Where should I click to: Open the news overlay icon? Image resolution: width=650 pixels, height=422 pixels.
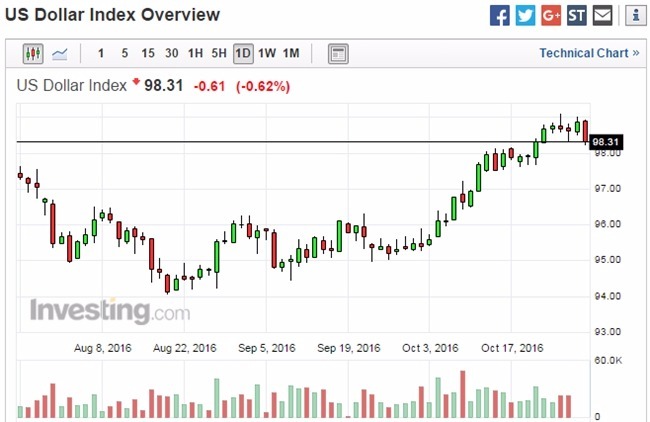pyautogui.click(x=338, y=54)
